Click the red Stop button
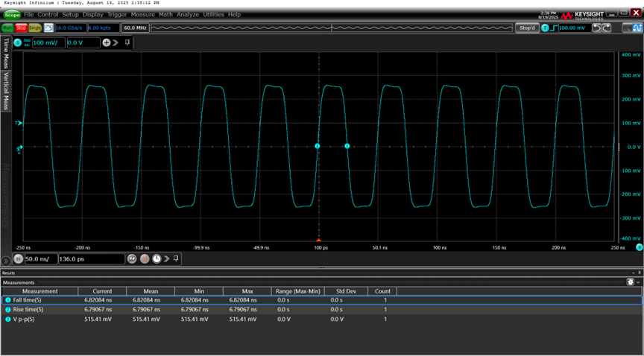Image resolution: width=644 pixels, height=356 pixels. point(22,28)
